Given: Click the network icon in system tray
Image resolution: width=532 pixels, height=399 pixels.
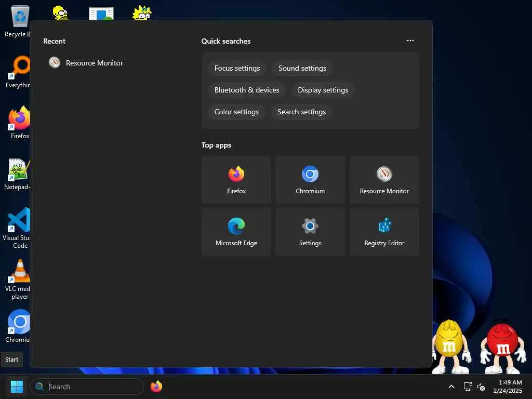Looking at the screenshot, I should [468, 387].
